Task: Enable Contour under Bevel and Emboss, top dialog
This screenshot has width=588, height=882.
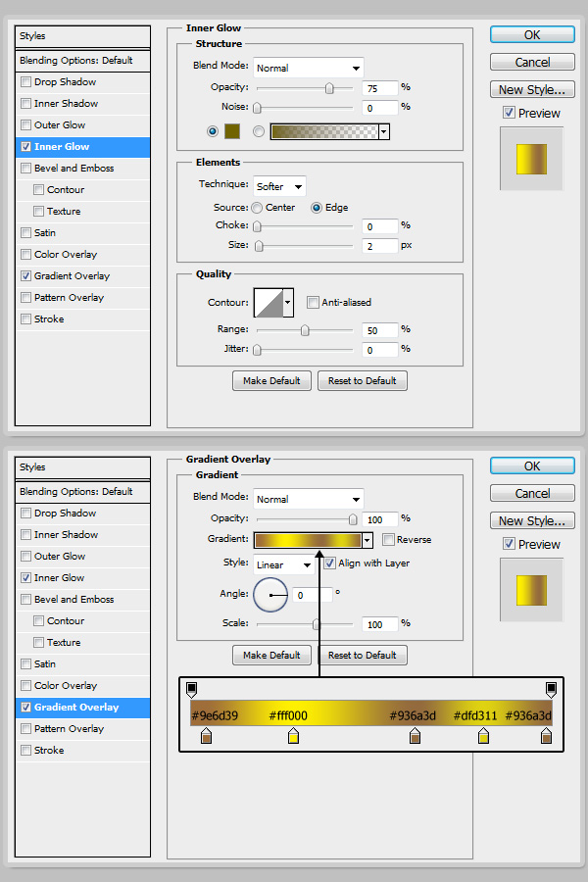Action: [39, 189]
